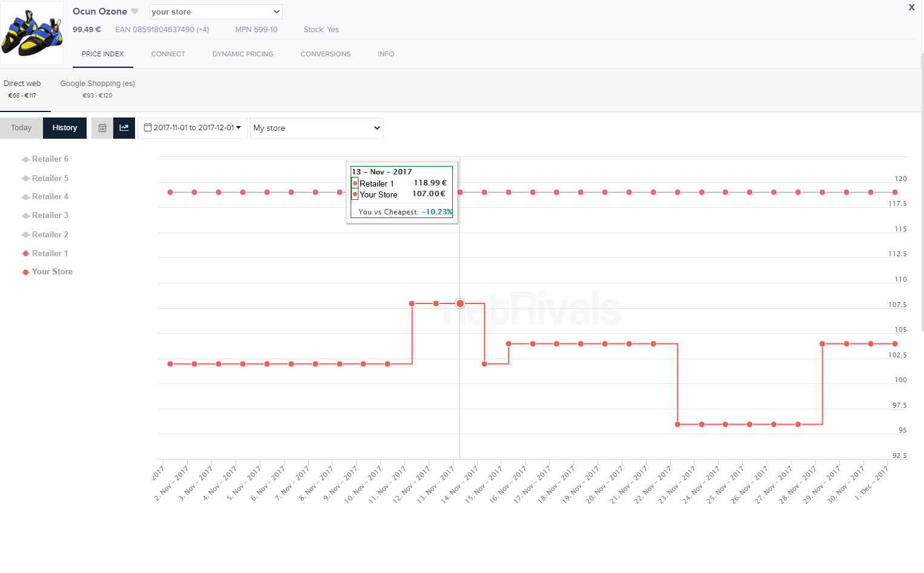
Task: Toggle Retailer 4 series in legend
Action: pyautogui.click(x=45, y=197)
